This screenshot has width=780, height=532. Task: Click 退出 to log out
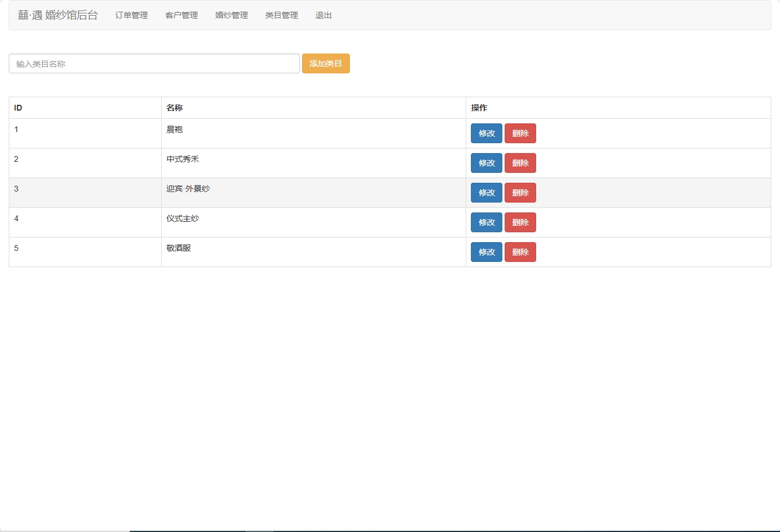click(324, 15)
